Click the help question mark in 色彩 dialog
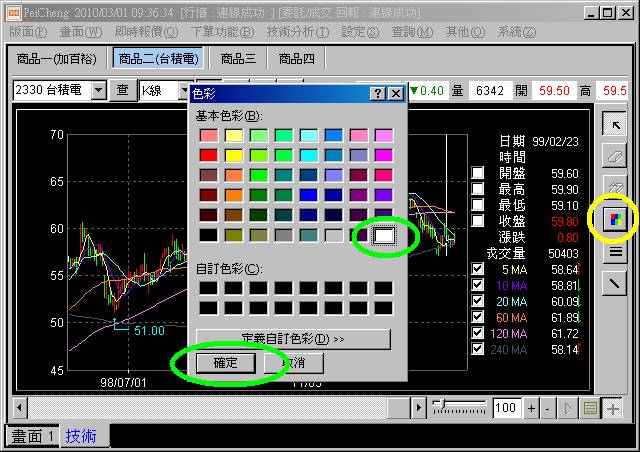This screenshot has width=640, height=452. pos(378,93)
